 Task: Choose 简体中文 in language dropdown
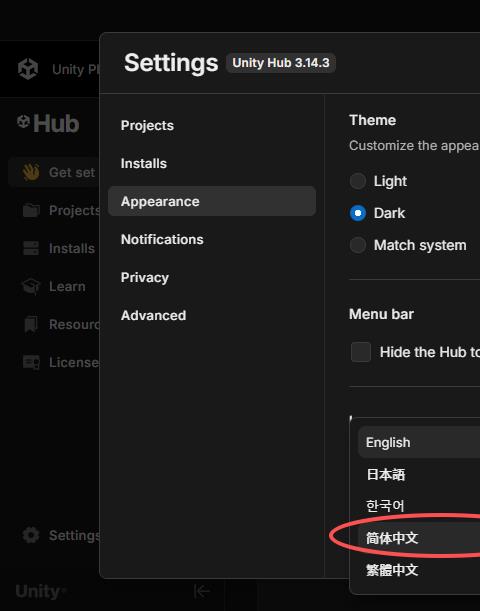[419, 538]
